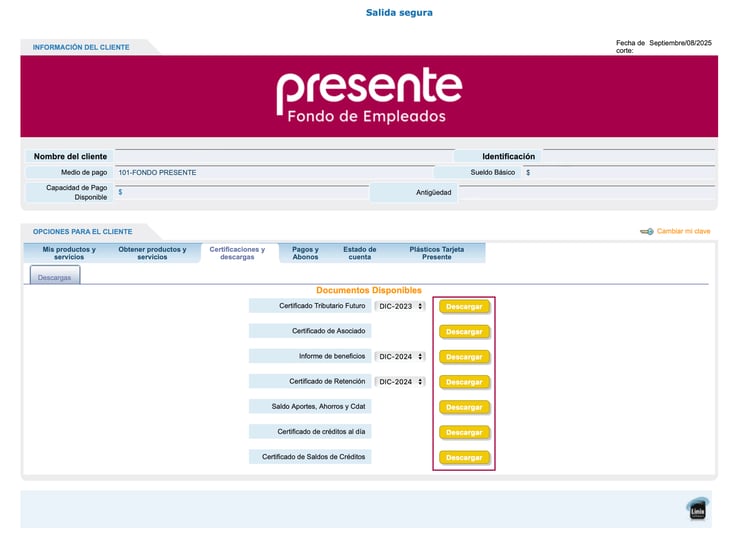The width and height of the screenshot is (740, 540).
Task: Open the Estado de cuenta tab
Action: point(360,253)
